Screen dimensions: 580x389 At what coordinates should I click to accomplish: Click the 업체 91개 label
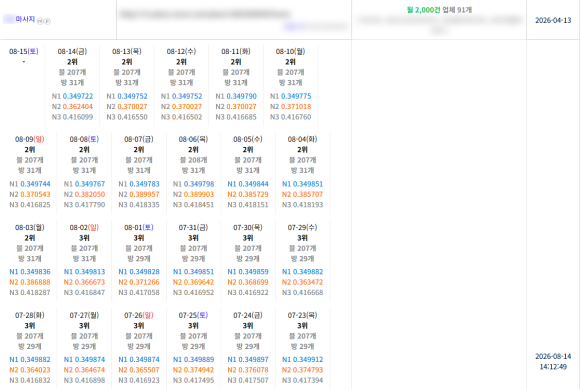457,10
